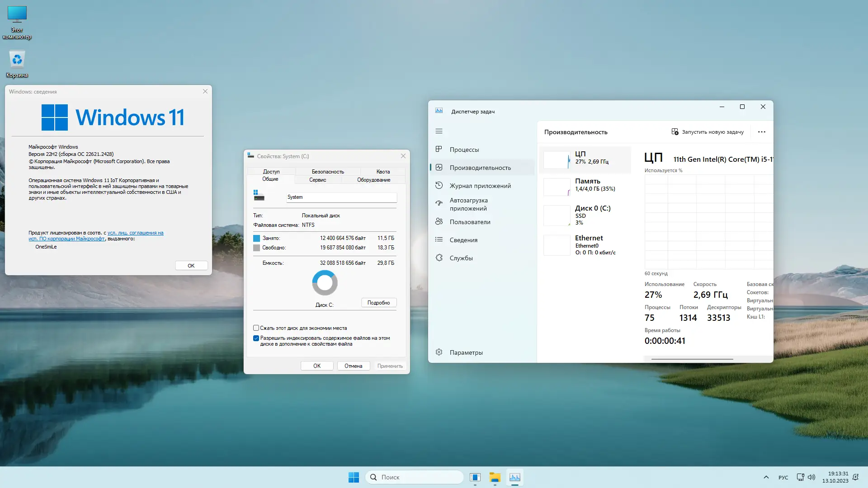The height and width of the screenshot is (488, 868).
Task: Open Startup apps (Автозагрузка приложений) icon
Action: click(439, 203)
